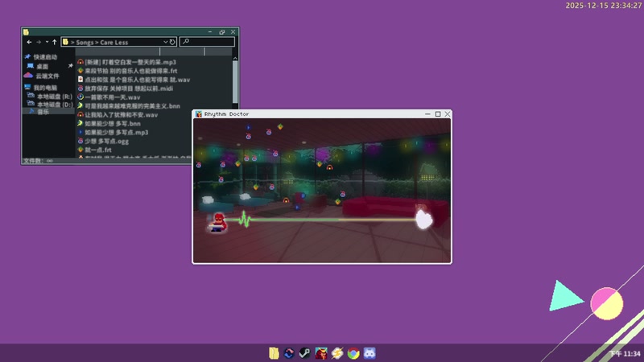The image size is (644, 362).
Task: Click the samurai character in Rhythm Doctor
Action: (218, 223)
